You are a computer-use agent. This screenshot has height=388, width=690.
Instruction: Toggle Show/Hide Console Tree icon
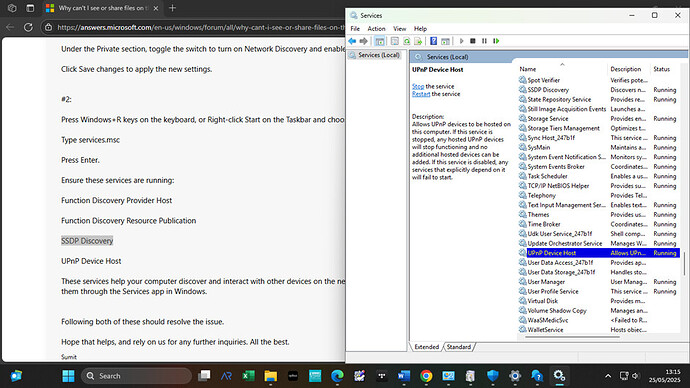tap(379, 41)
